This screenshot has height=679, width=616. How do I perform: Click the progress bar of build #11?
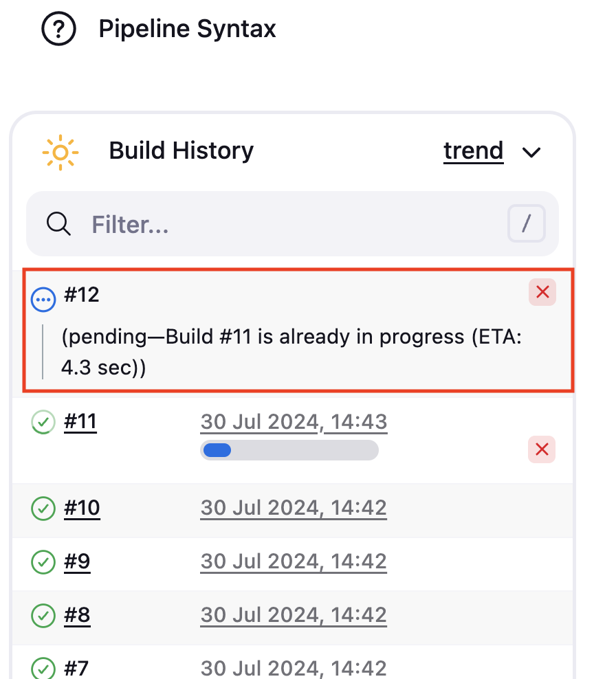(289, 450)
